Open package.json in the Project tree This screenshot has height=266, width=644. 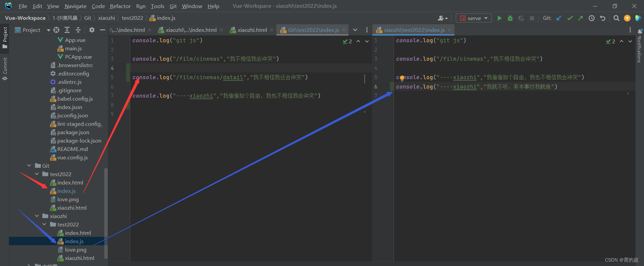[73, 132]
